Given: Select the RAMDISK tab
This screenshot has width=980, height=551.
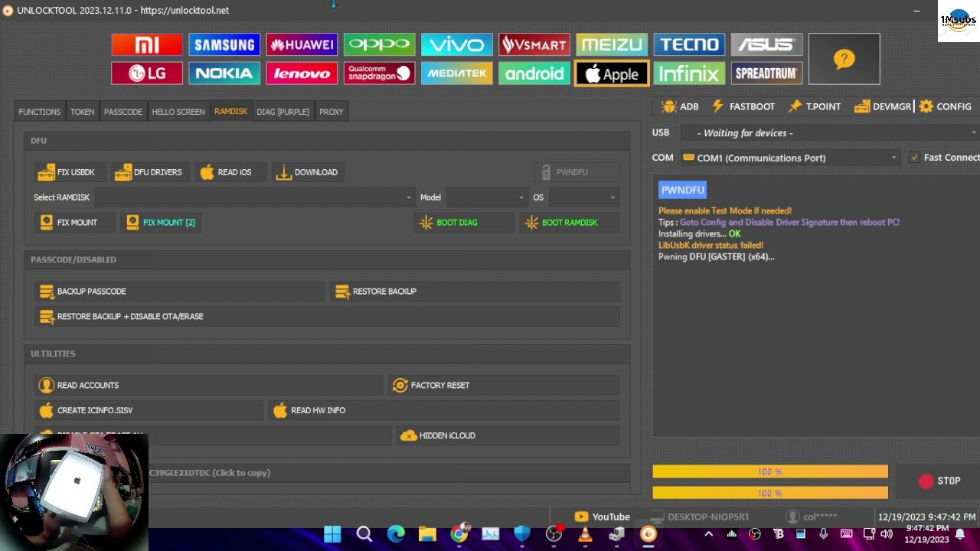Looking at the screenshot, I should [x=231, y=112].
